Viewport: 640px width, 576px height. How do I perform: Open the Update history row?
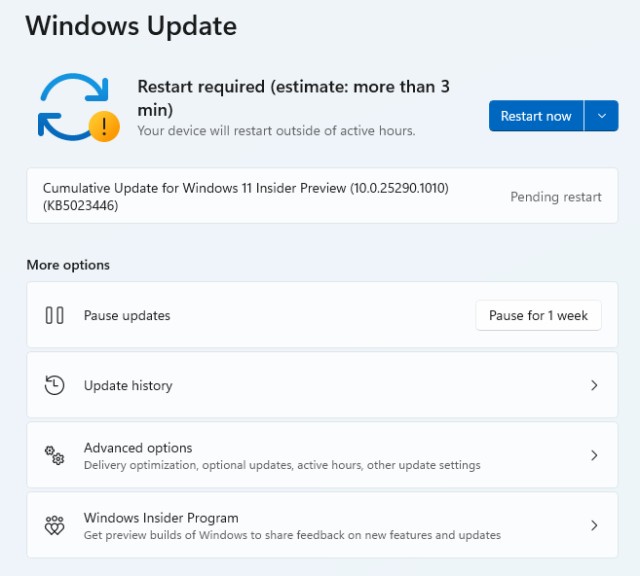[x=128, y=386]
